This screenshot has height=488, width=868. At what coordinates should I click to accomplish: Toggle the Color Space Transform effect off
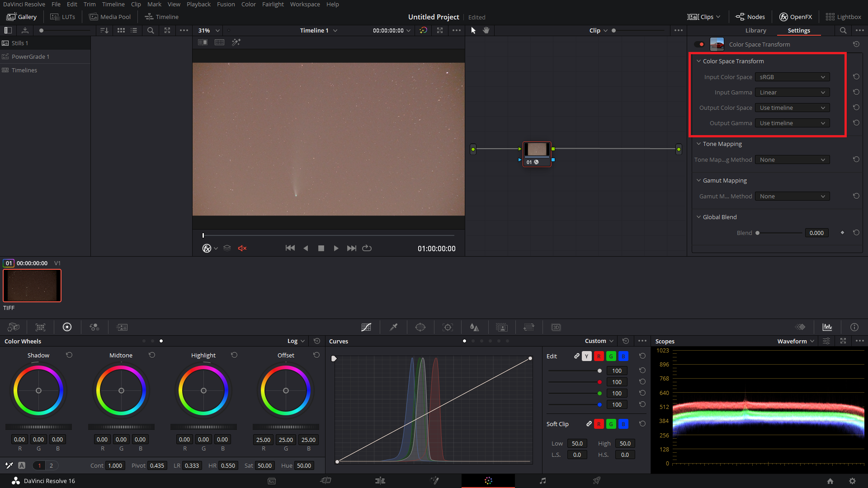[x=699, y=44]
